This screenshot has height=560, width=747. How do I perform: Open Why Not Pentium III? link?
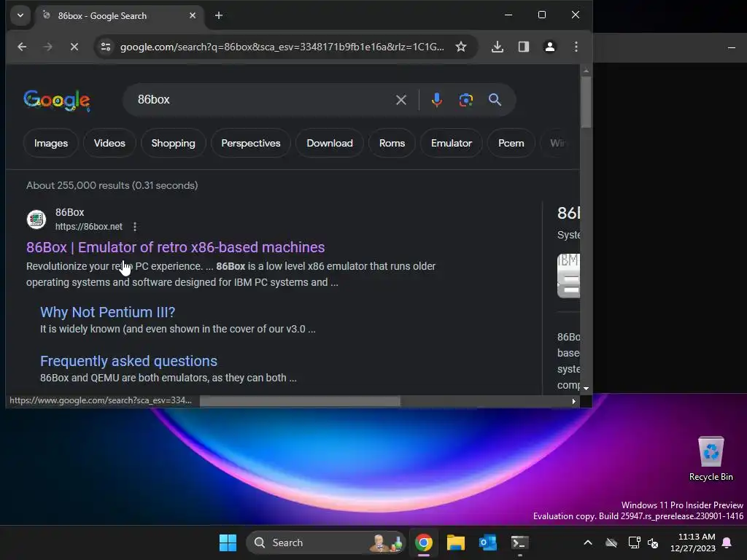pos(108,312)
